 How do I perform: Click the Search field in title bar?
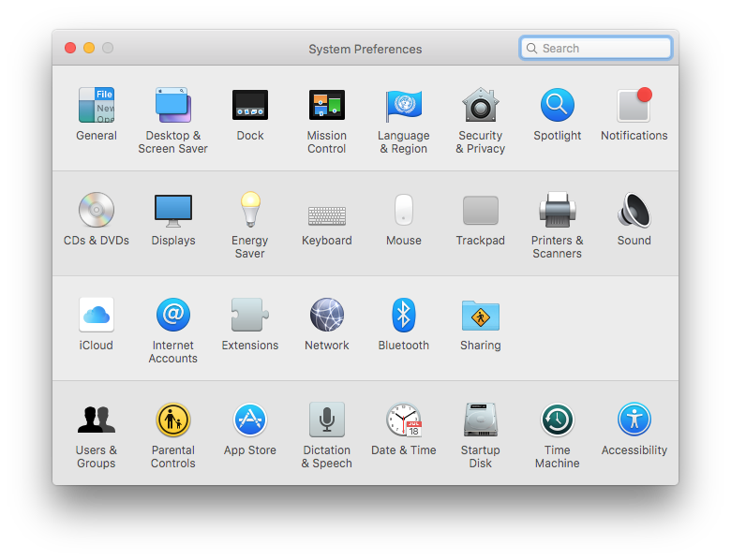point(595,48)
